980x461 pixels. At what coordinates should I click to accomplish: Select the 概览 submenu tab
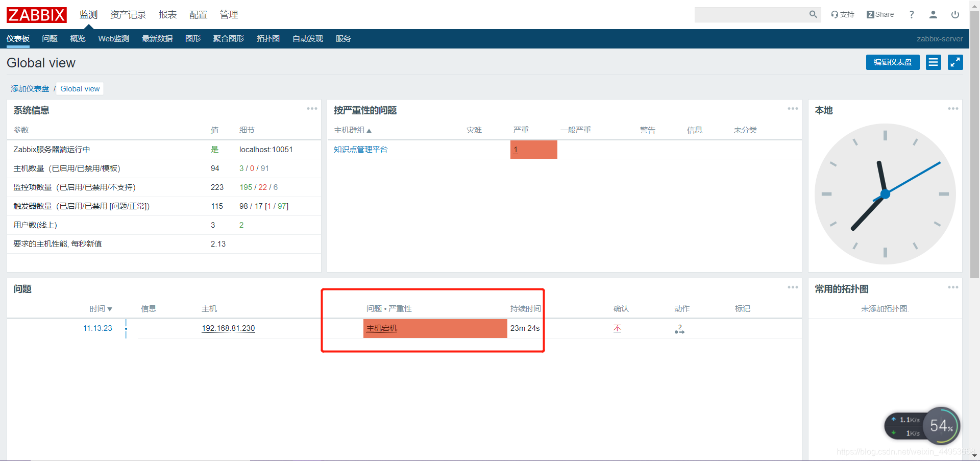pyautogui.click(x=78, y=39)
